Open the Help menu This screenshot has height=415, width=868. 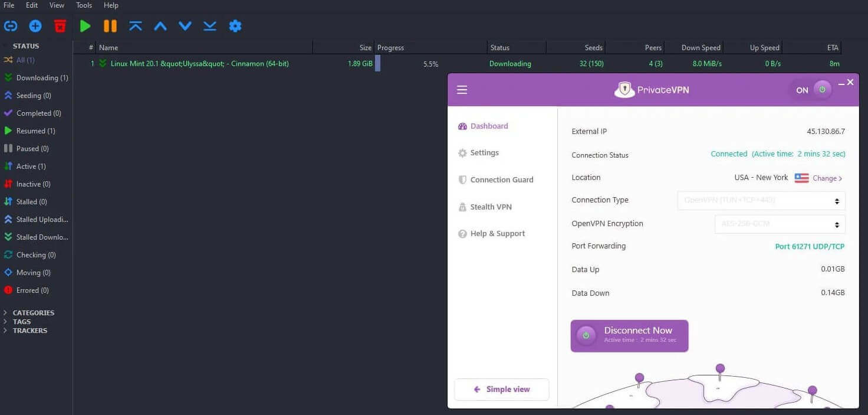click(111, 5)
